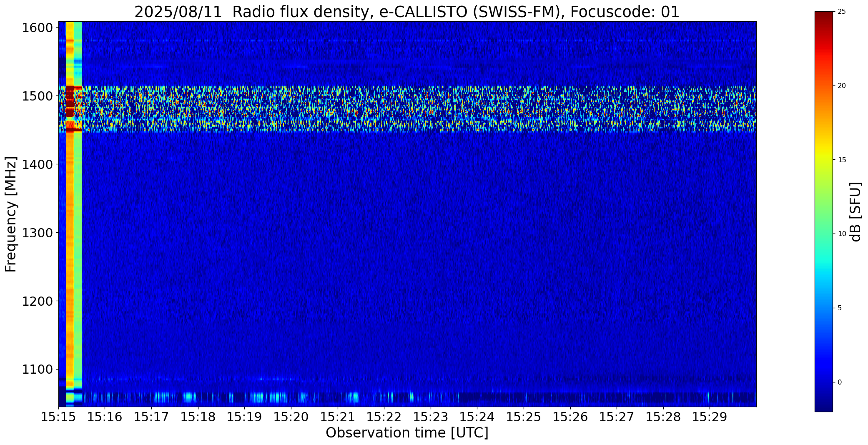Viewport: 868px width, 445px height.
Task: Click the 1500 frequency tick label
Action: point(38,96)
